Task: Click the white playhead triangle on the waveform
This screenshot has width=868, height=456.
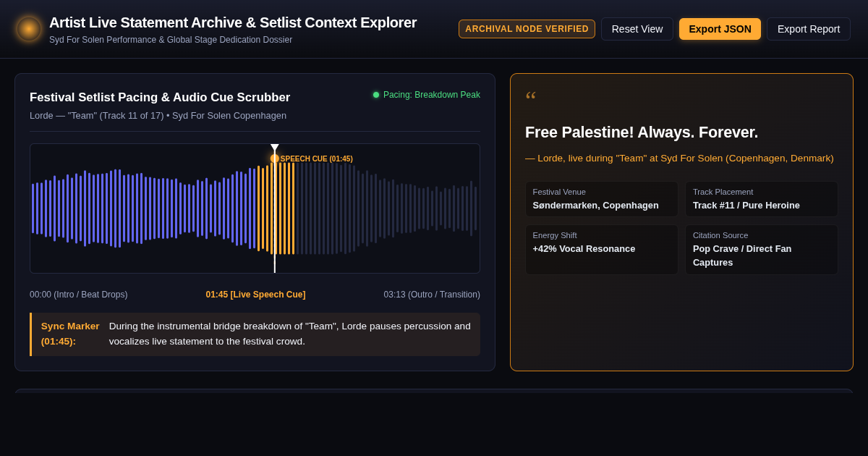Action: 275,148
